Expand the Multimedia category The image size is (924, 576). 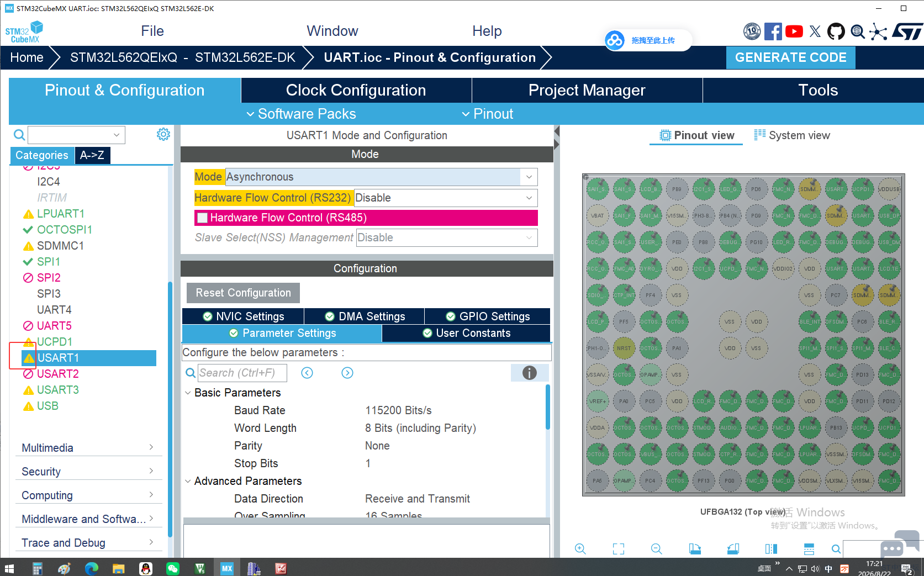coord(88,447)
